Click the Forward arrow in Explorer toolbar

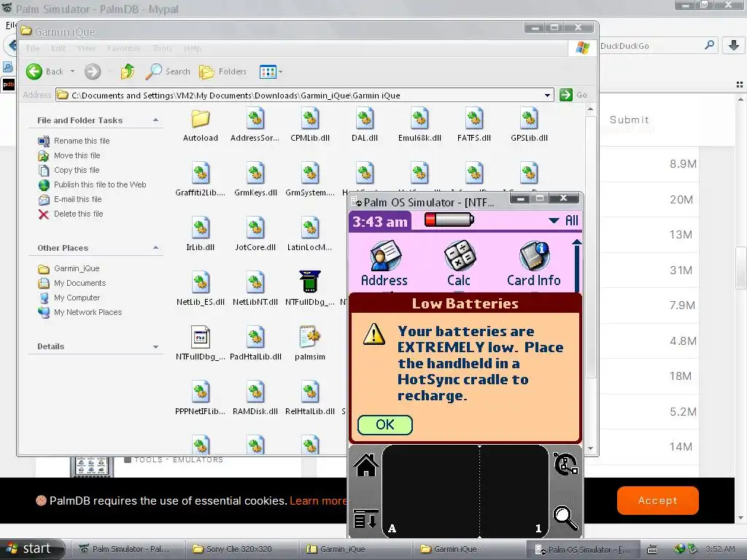click(x=93, y=72)
